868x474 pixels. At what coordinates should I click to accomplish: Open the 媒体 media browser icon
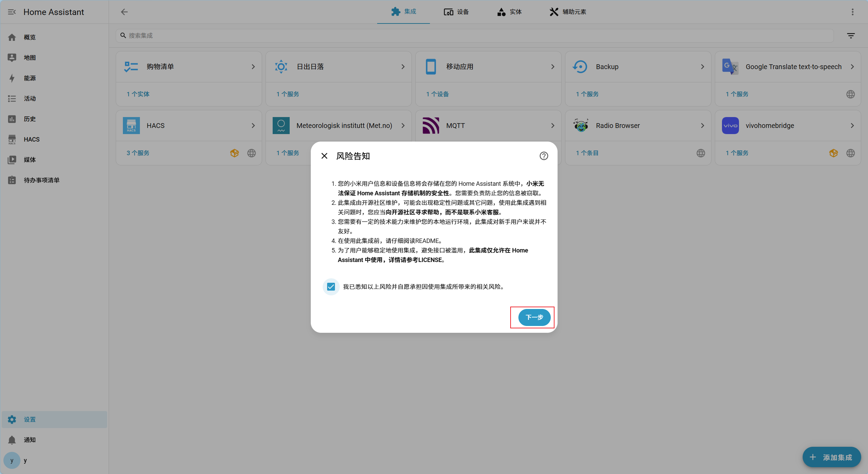click(x=12, y=159)
